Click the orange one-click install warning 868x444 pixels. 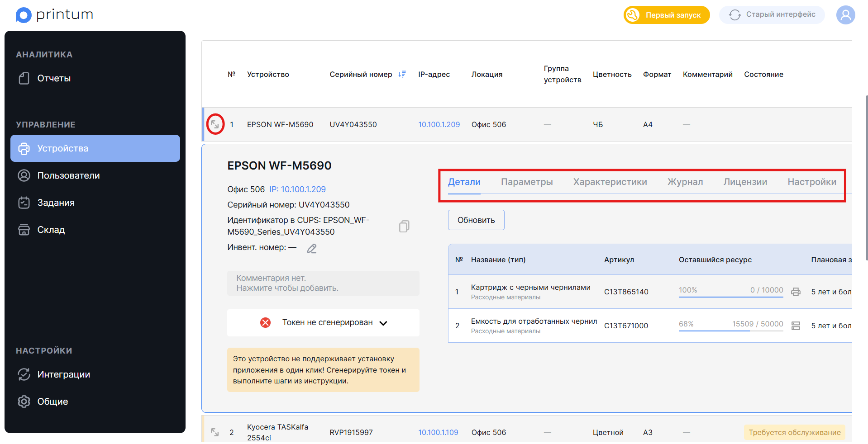(323, 370)
